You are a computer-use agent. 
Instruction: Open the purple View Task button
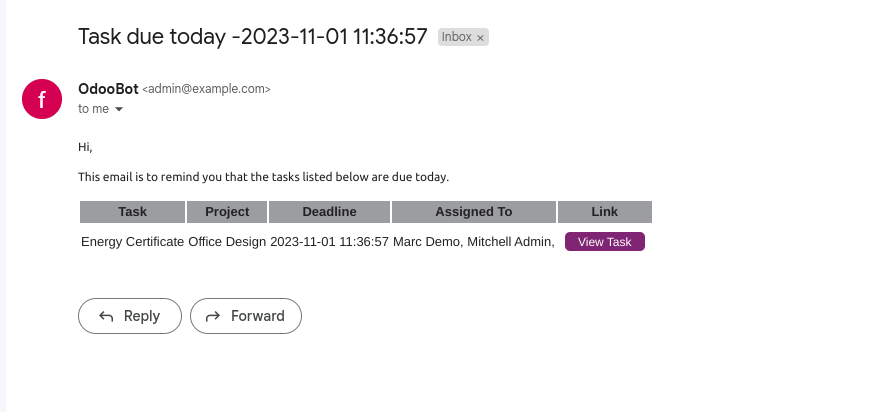(604, 242)
